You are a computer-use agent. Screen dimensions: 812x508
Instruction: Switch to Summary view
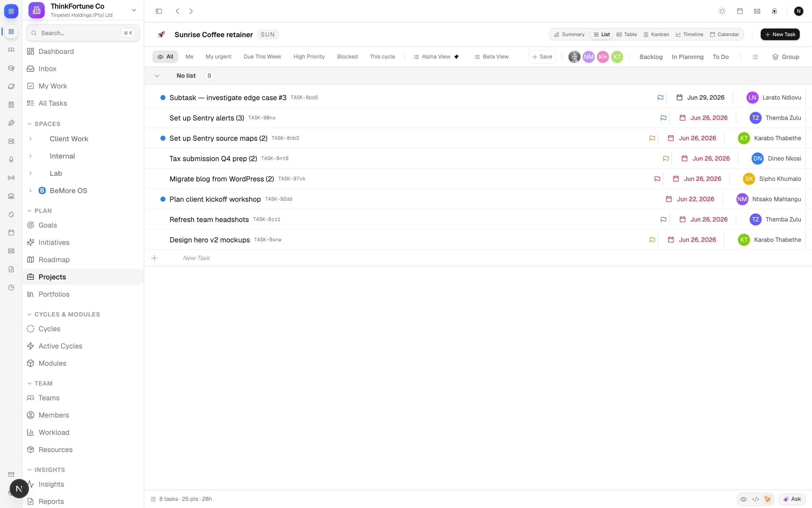click(x=569, y=35)
